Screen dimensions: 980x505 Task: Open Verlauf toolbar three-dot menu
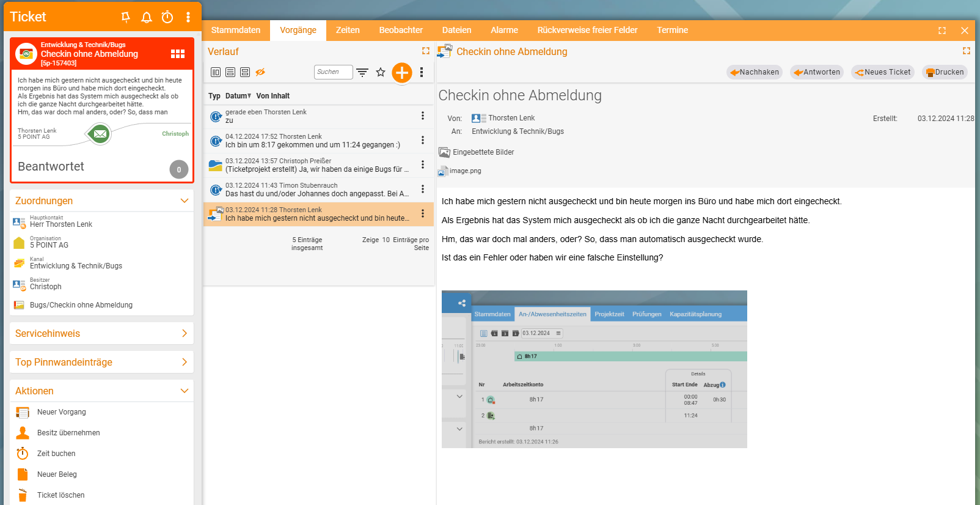(422, 72)
